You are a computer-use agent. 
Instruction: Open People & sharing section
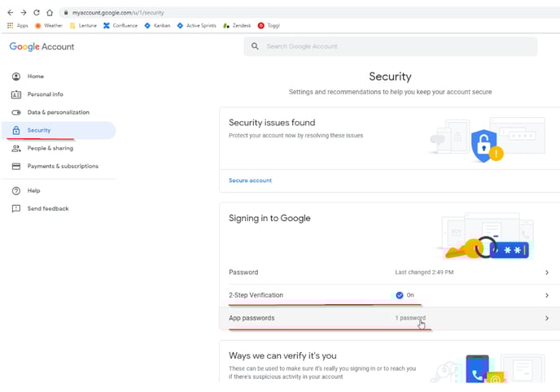point(50,148)
